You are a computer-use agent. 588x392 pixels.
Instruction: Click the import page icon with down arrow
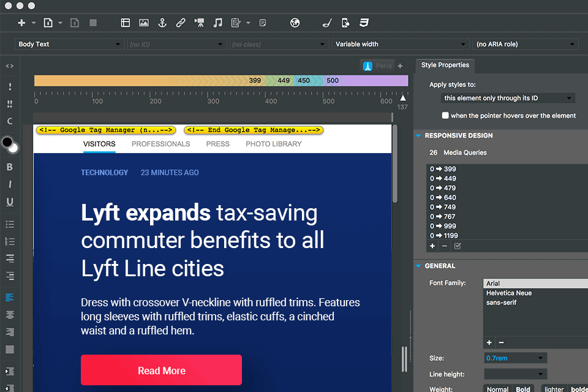48,23
